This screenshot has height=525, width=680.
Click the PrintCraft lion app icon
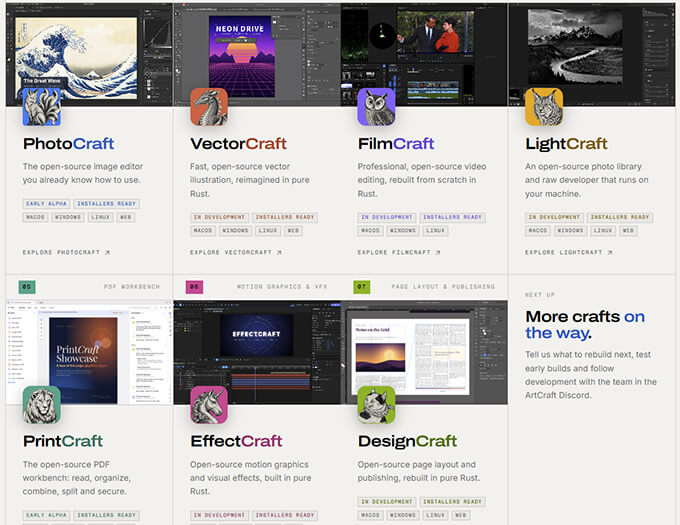[42, 405]
